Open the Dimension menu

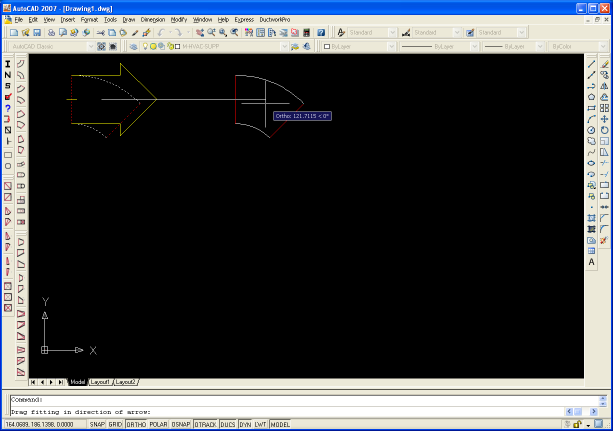pos(153,20)
